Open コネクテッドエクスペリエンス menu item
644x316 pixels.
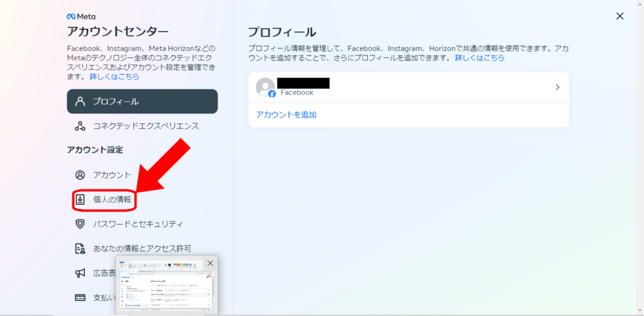pyautogui.click(x=142, y=126)
